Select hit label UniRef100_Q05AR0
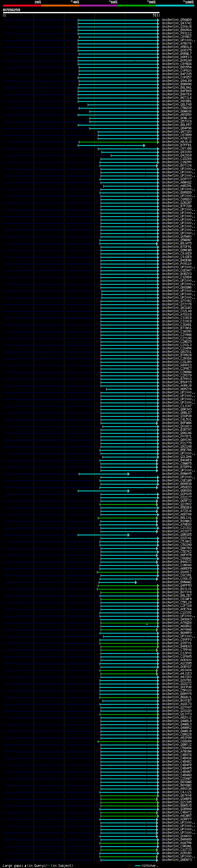Viewport: 197px width, 868px height. [177, 236]
